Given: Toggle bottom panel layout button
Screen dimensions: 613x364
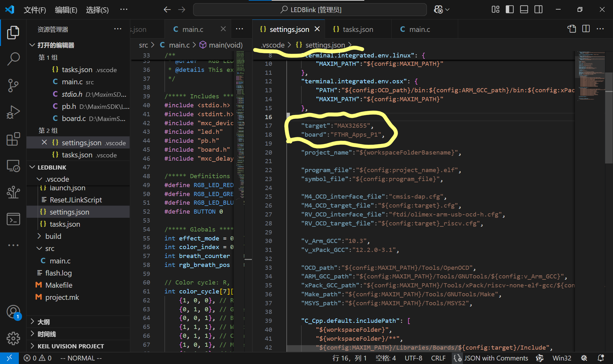Looking at the screenshot, I should click(524, 10).
